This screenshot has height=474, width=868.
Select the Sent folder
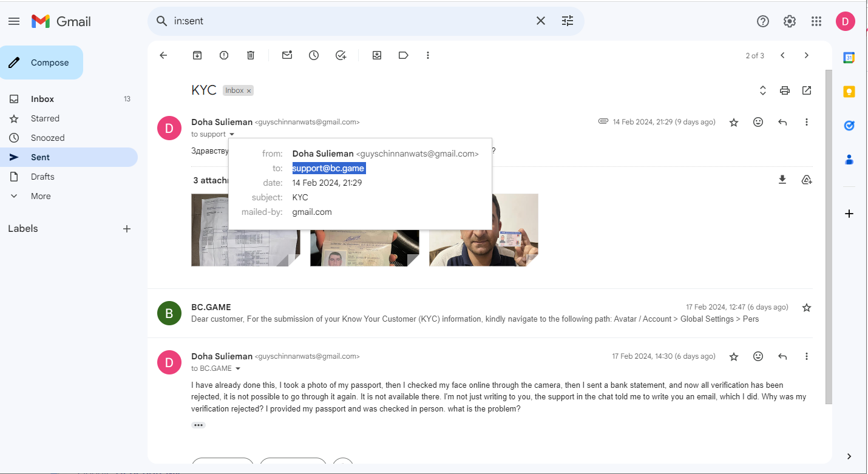(69, 157)
